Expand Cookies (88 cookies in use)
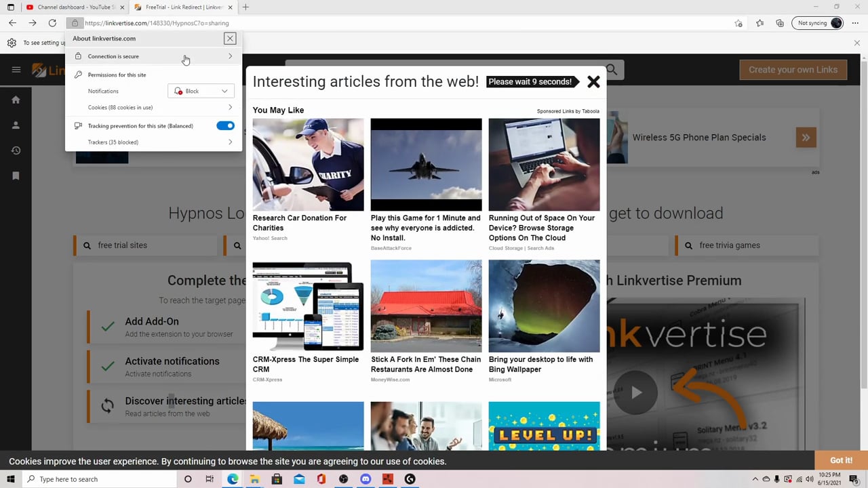Viewport: 868px width, 488px height. pos(153,107)
